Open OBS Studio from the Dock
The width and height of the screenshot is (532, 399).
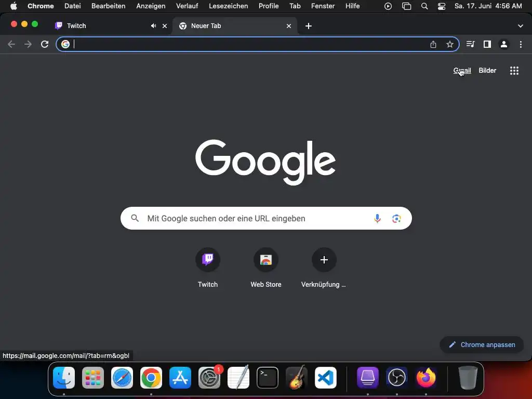coord(396,378)
